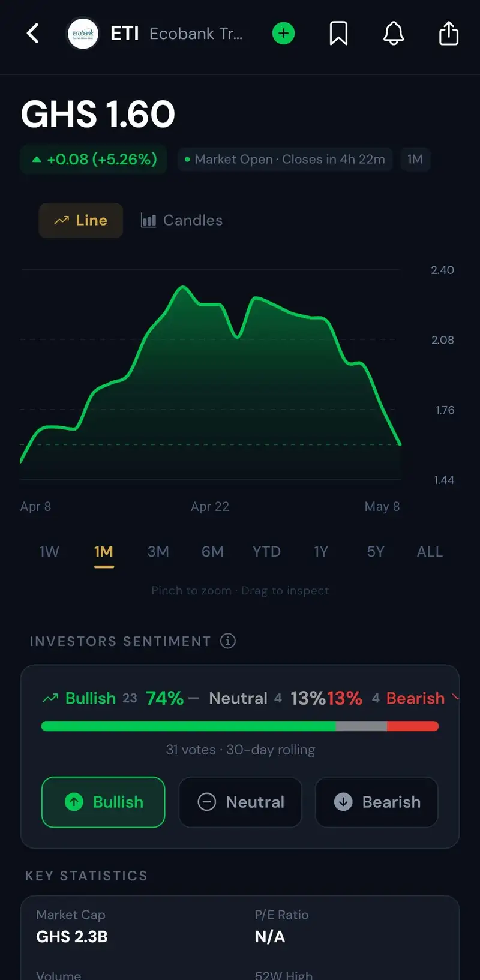Image resolution: width=480 pixels, height=980 pixels.
Task: Share the ETI stock page
Action: (x=449, y=34)
